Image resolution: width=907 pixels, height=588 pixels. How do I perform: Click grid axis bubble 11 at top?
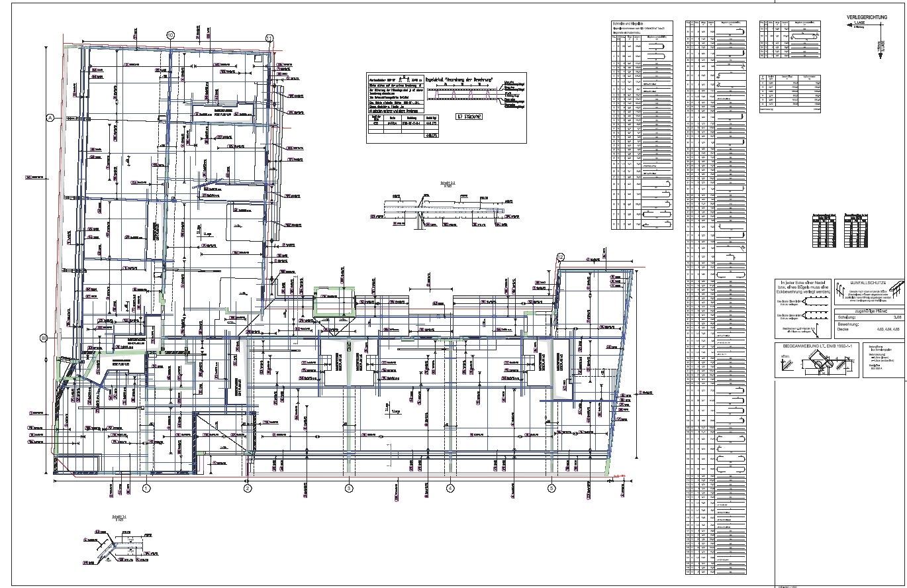269,38
